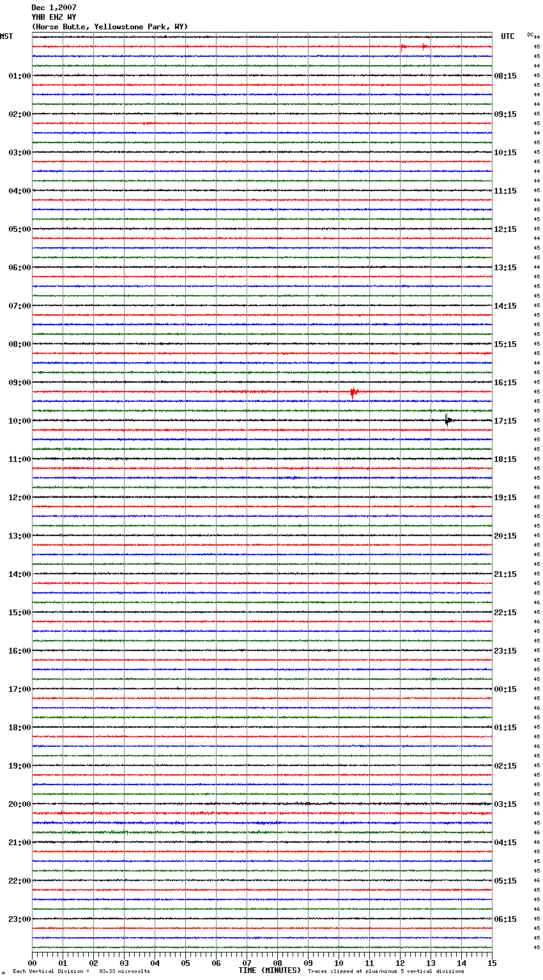543x980 pixels.
Task: Select the 05:00 MST row label
Action: tap(20, 229)
